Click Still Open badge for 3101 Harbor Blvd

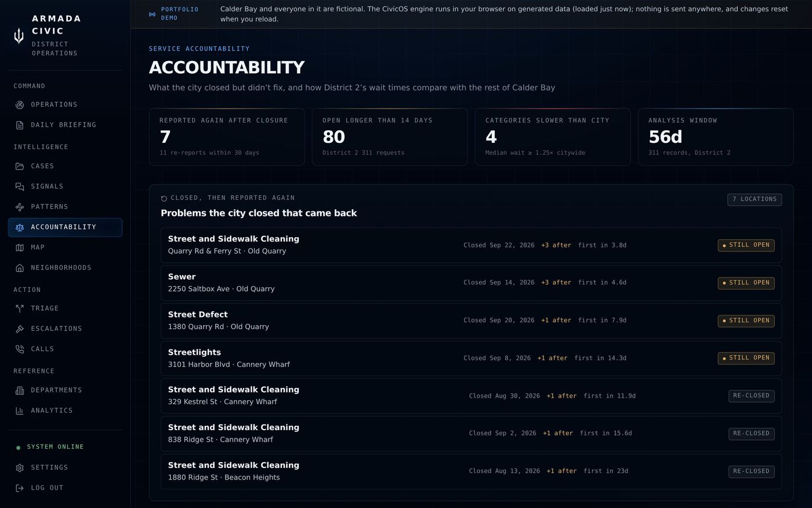click(x=746, y=358)
